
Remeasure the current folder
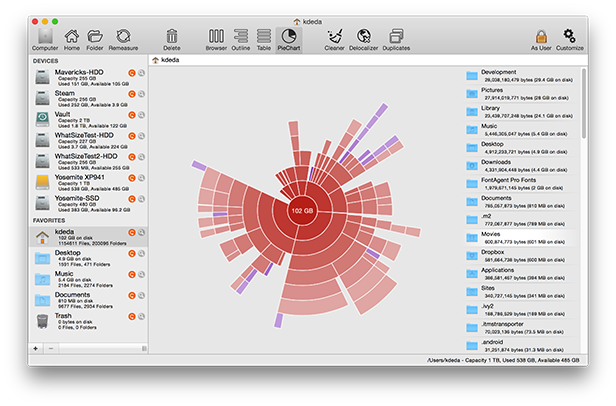point(123,39)
